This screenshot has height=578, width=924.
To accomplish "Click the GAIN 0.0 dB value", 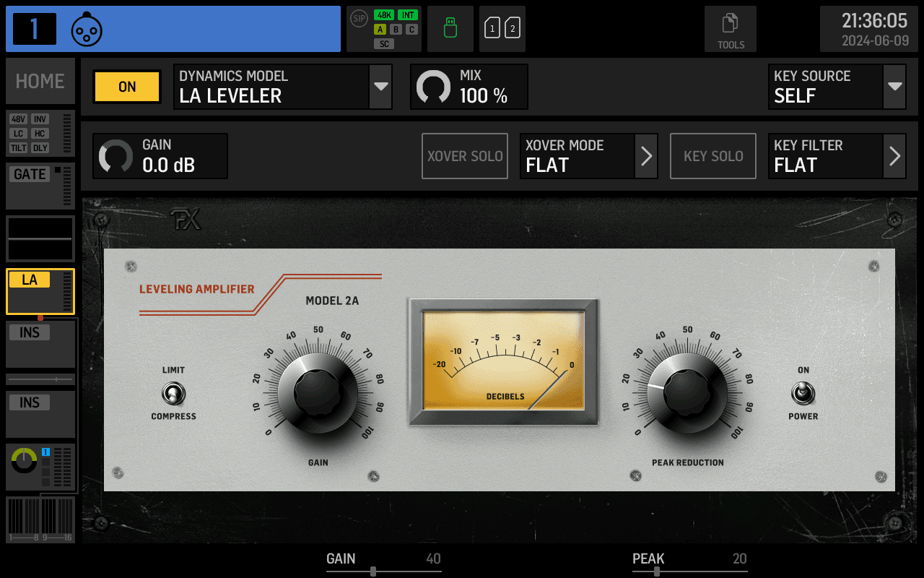I will point(168,165).
